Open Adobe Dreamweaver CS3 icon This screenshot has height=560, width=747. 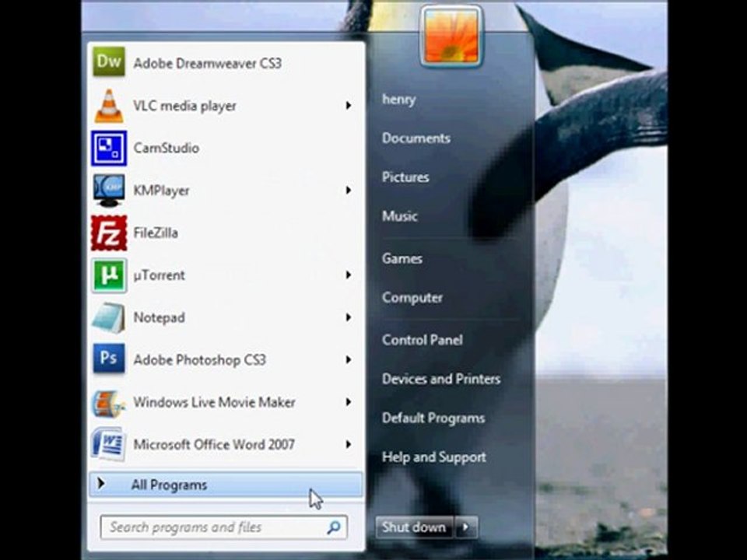(x=109, y=61)
